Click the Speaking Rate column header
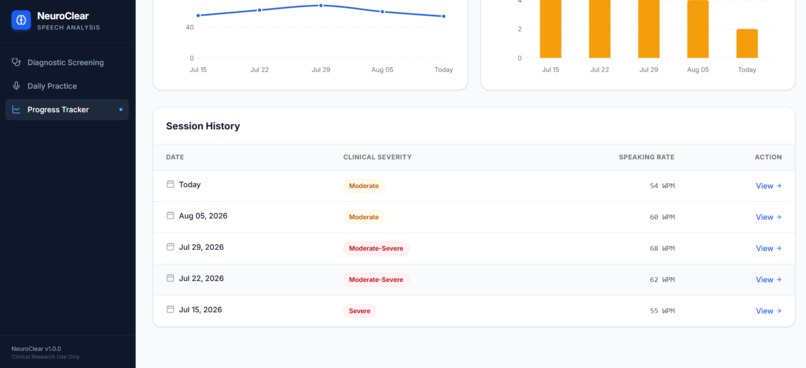Screen dimensions: 806x368 click(647, 157)
